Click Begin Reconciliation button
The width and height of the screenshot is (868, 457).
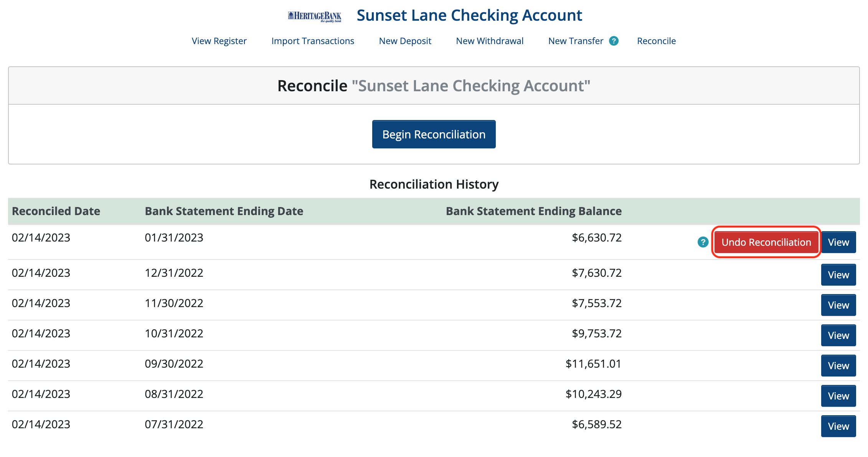pos(434,134)
